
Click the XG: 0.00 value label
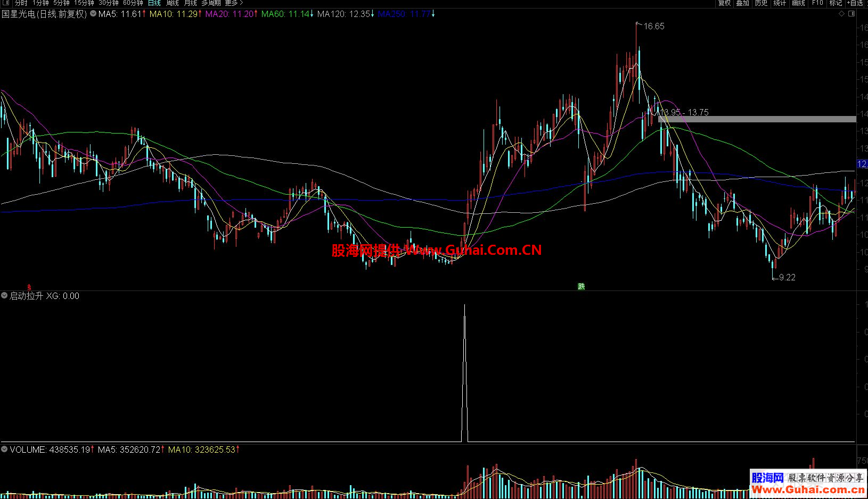[x=63, y=296]
